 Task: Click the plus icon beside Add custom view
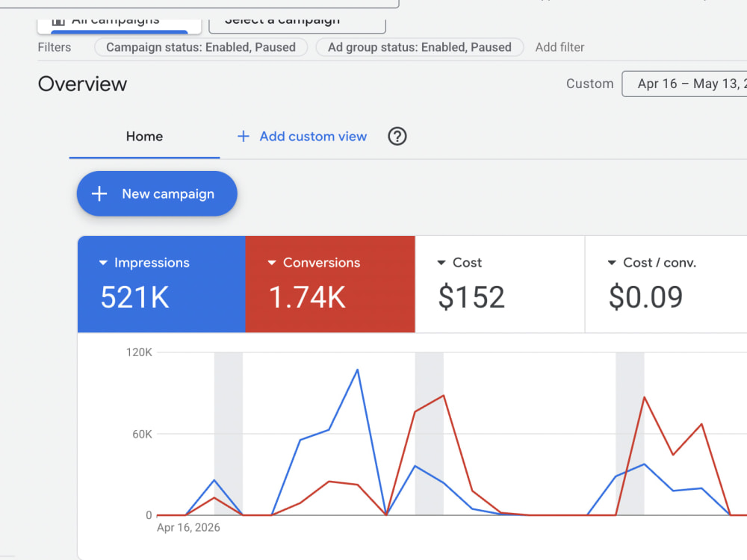point(243,136)
